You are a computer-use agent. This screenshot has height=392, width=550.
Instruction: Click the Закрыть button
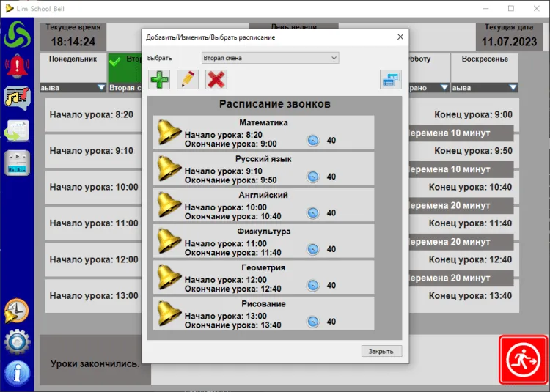click(x=381, y=351)
